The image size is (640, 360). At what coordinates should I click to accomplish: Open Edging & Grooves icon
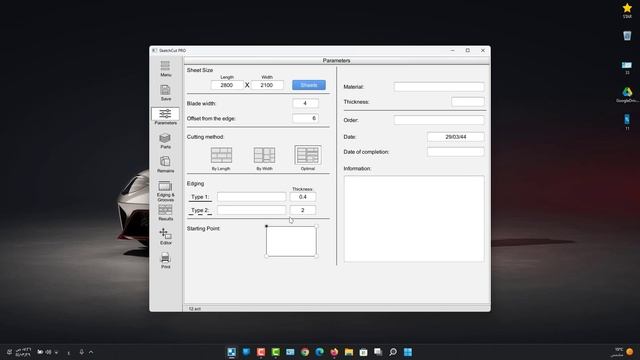click(165, 191)
